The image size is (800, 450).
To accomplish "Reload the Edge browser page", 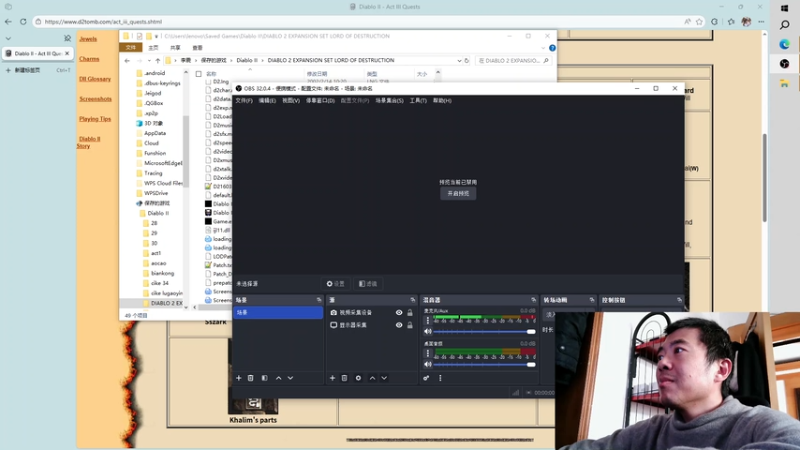I will pyautogui.click(x=23, y=21).
